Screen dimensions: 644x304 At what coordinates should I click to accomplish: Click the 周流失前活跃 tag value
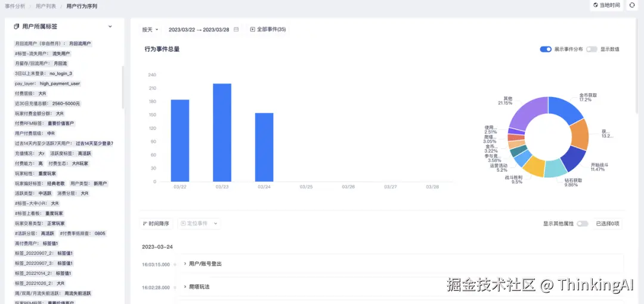[x=78, y=293]
